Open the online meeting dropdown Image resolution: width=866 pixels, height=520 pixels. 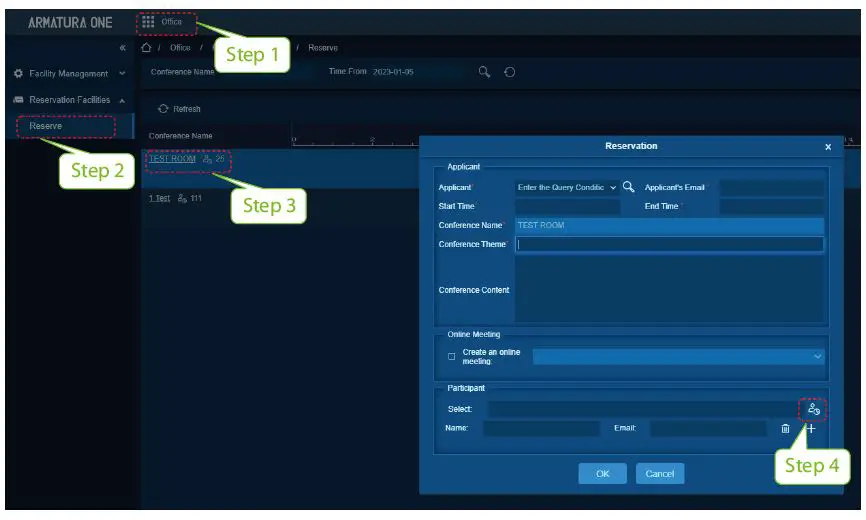(x=678, y=357)
